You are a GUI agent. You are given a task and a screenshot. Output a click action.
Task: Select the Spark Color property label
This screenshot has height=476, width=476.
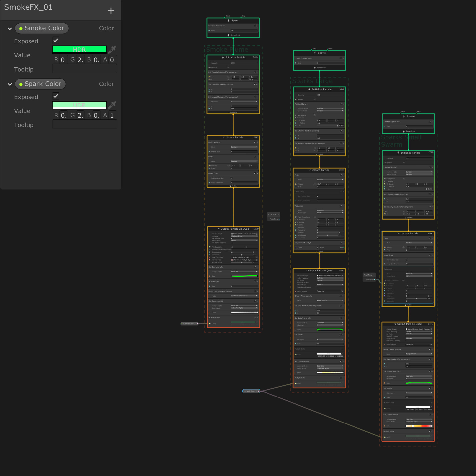[43, 84]
